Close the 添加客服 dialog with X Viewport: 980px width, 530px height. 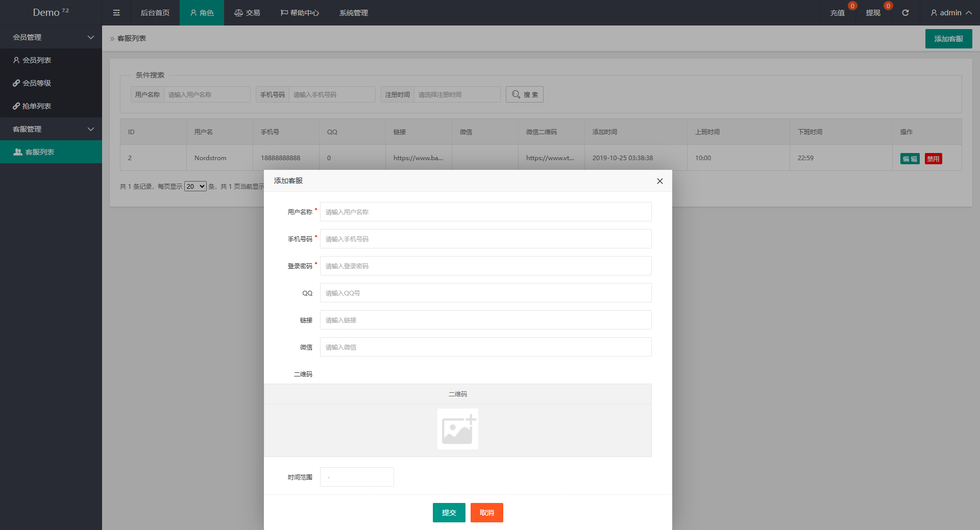[x=659, y=181]
